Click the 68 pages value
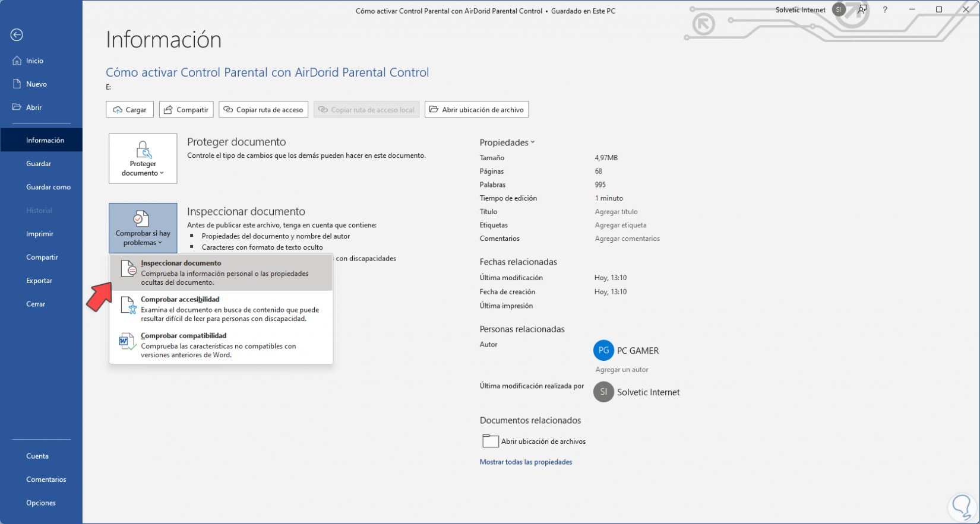The width and height of the screenshot is (980, 524). pyautogui.click(x=599, y=172)
